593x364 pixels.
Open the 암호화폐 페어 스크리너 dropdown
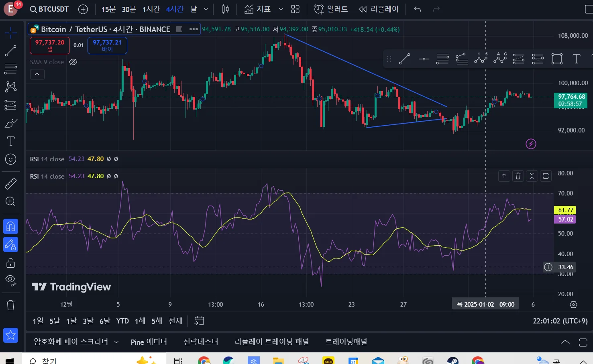(116, 342)
